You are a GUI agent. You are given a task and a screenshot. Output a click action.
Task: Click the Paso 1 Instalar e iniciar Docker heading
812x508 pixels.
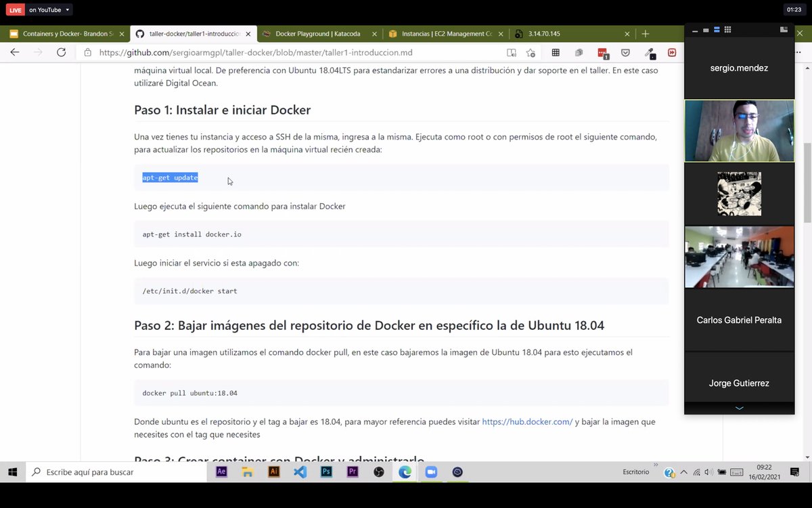(x=222, y=110)
